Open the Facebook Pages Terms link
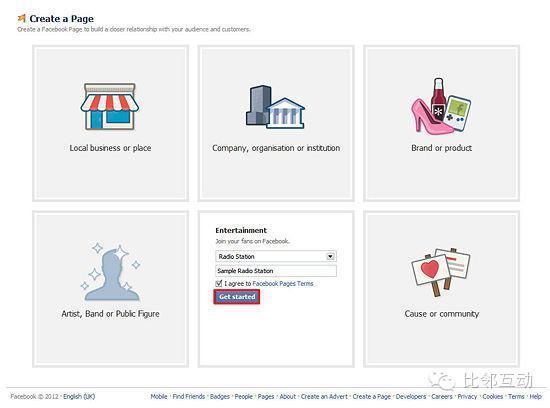Image resolution: width=550 pixels, height=408 pixels. tap(283, 283)
